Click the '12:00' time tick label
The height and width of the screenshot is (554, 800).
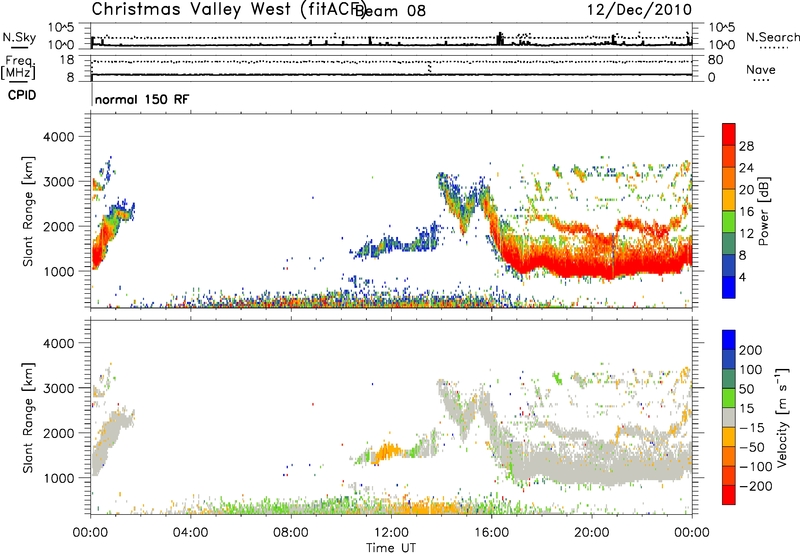pos(391,533)
